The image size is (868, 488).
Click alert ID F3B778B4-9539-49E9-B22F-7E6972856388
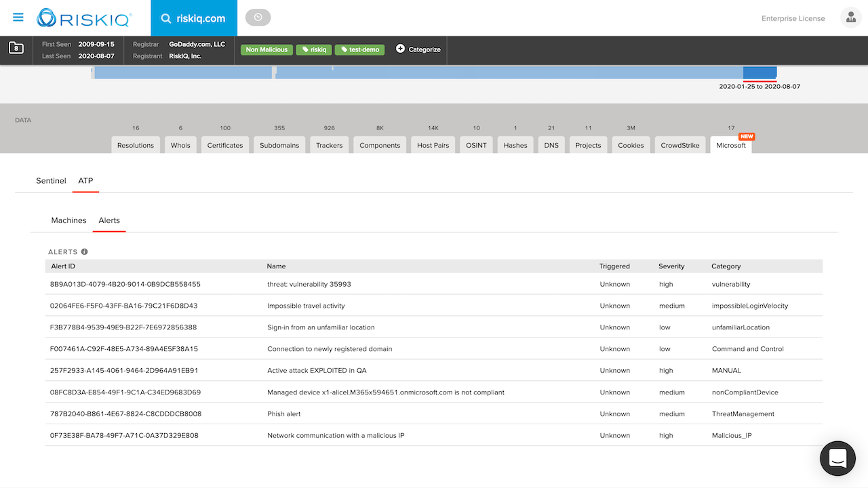[123, 327]
